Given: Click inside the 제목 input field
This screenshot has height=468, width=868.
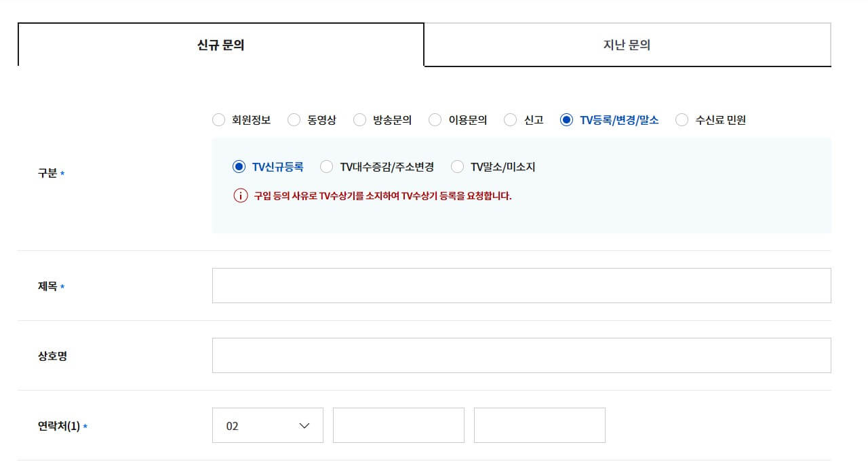Looking at the screenshot, I should click(x=522, y=285).
